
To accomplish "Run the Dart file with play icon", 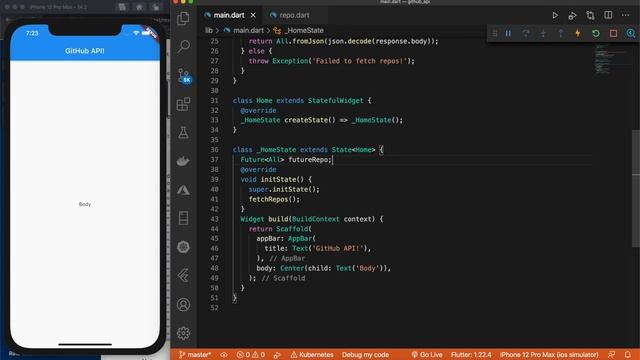I will [555, 16].
